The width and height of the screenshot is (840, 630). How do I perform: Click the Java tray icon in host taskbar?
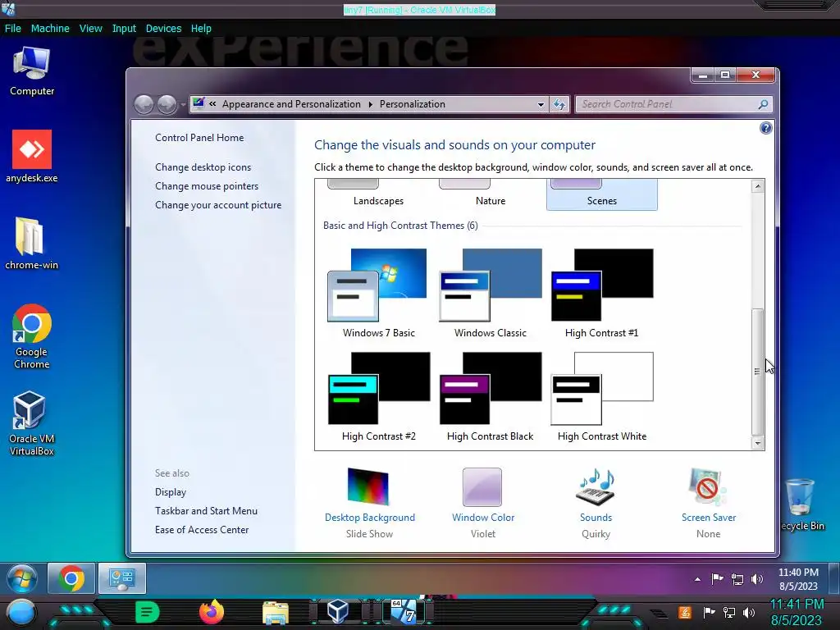click(685, 612)
